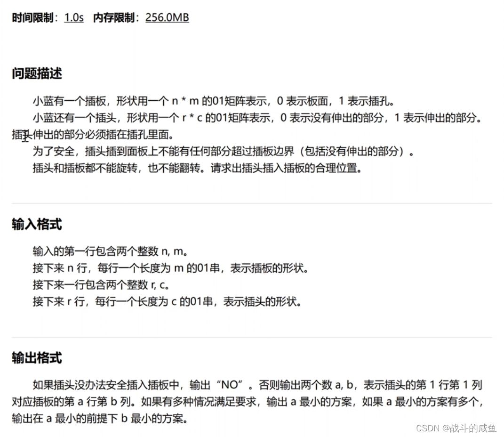Click the line 输入的第一行包含两个整数 n, m
Viewport: 504px width, 437px height.
[110, 251]
